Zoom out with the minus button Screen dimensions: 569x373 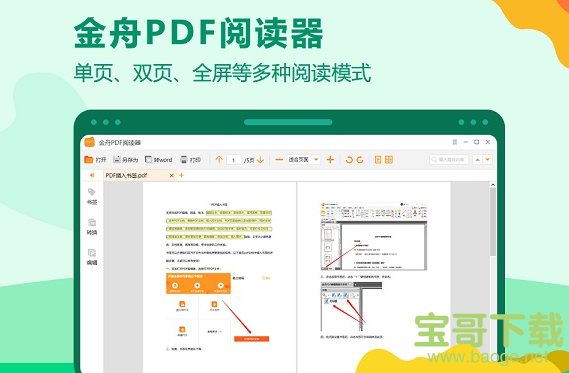pyautogui.click(x=279, y=160)
